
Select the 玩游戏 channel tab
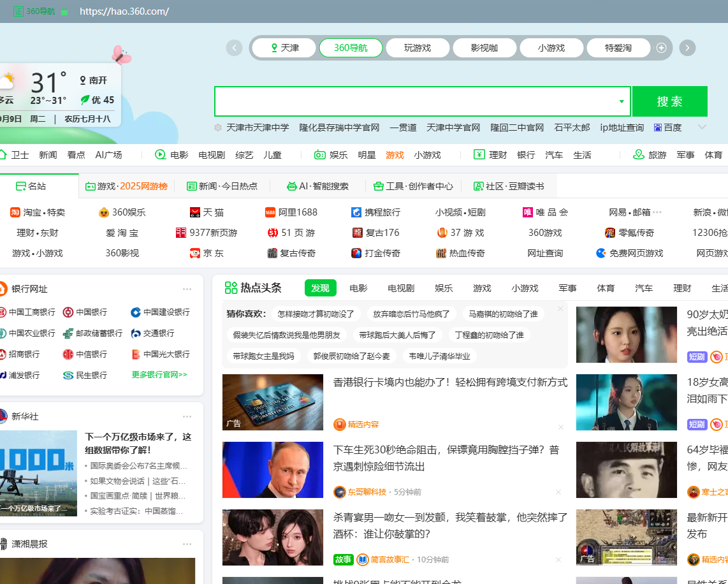418,48
